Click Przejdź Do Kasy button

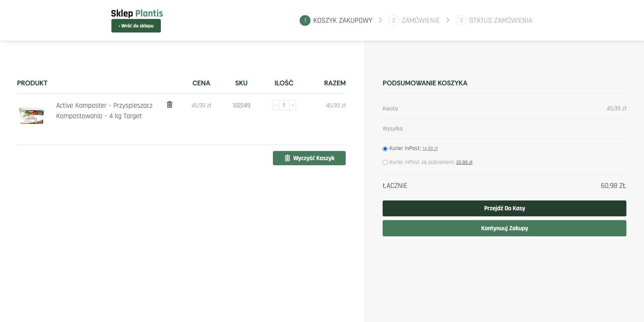coord(504,208)
